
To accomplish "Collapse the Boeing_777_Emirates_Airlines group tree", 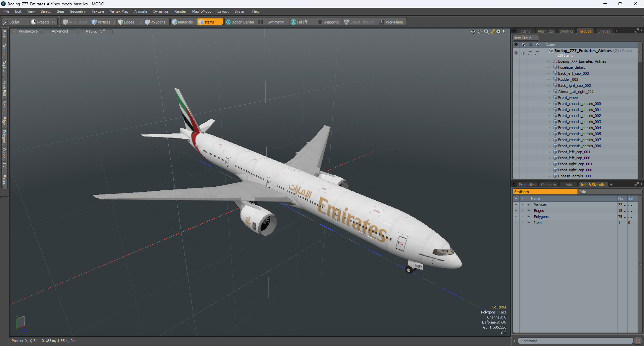I will [x=547, y=53].
